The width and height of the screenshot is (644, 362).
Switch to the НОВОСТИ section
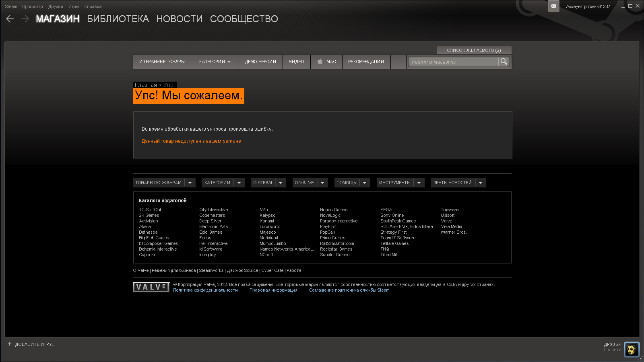click(180, 19)
